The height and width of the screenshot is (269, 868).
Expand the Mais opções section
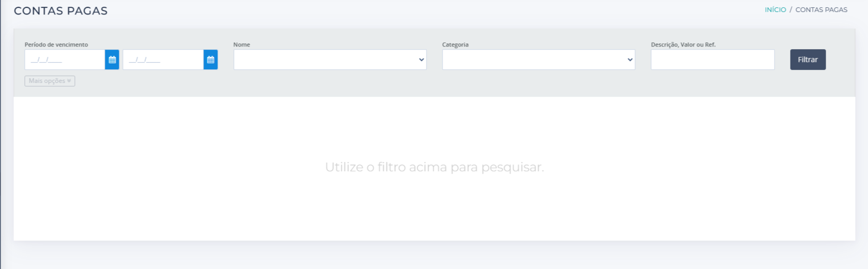pos(50,81)
